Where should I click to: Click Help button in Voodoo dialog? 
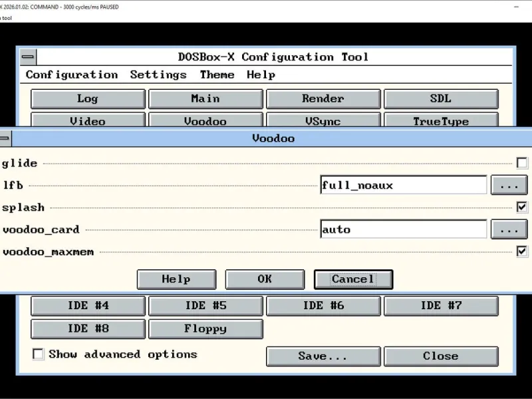[x=176, y=279]
